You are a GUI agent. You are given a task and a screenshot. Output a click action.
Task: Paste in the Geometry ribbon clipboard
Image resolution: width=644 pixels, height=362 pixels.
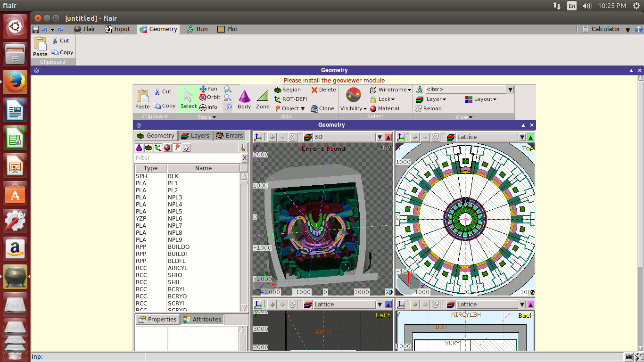tap(142, 99)
